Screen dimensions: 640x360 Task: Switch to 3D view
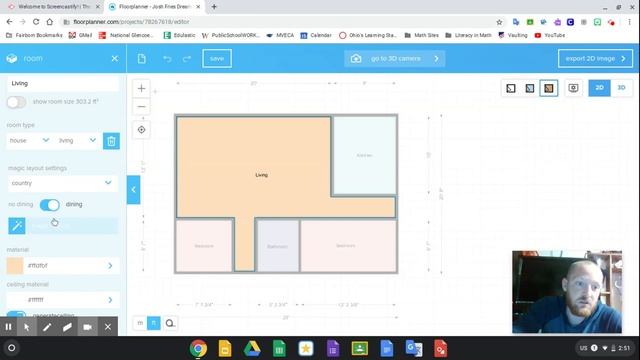coord(621,88)
